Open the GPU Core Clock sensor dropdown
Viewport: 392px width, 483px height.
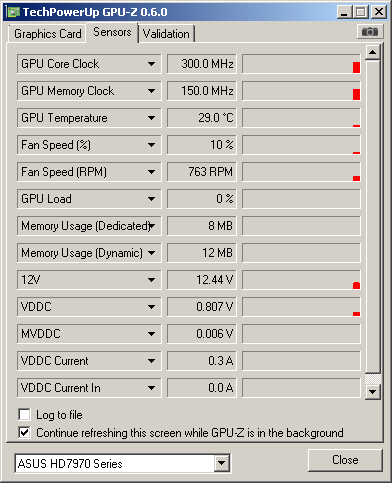tap(152, 64)
